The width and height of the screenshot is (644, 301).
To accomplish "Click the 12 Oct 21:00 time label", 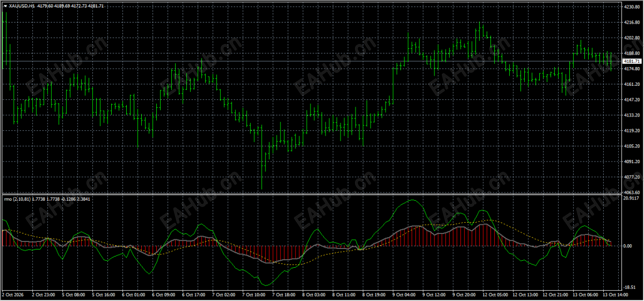I will click(x=554, y=295).
